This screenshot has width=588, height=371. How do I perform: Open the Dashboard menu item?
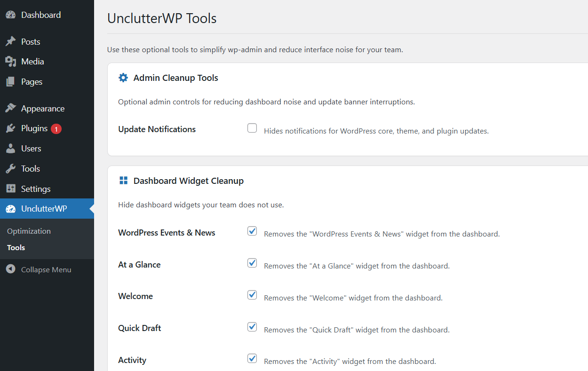(47, 15)
